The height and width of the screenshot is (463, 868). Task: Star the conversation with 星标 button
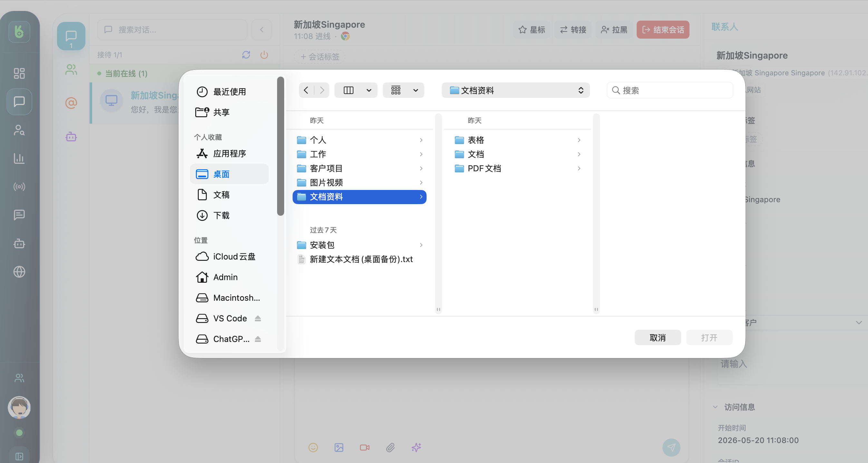tap(532, 30)
